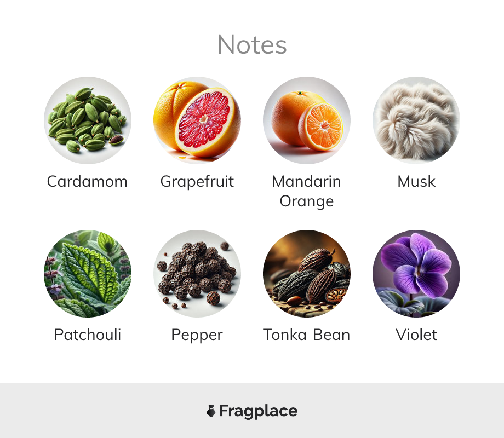Click the Cardamom text label

[88, 182]
